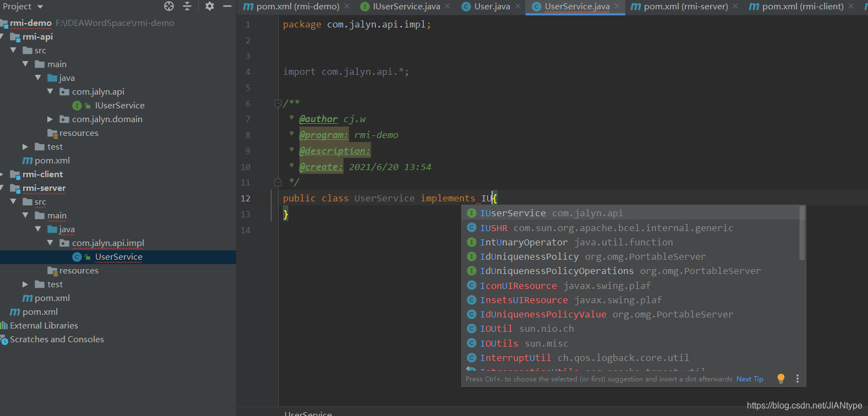This screenshot has width=868, height=416.
Task: Select rmi-demo project root
Action: tap(31, 23)
